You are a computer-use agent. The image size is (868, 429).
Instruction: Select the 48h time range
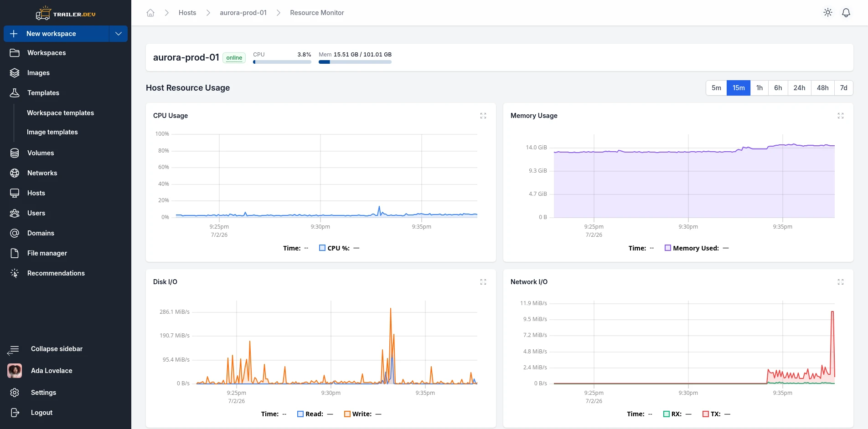823,88
